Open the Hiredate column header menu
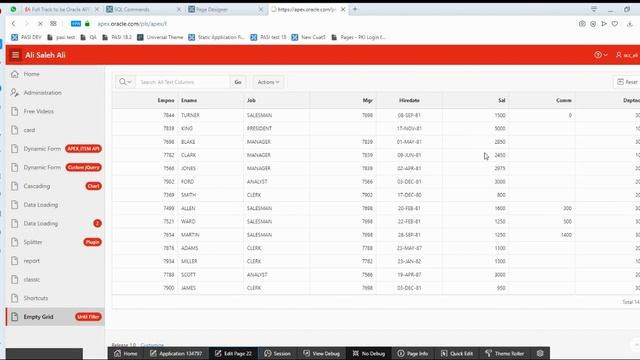 click(x=409, y=100)
